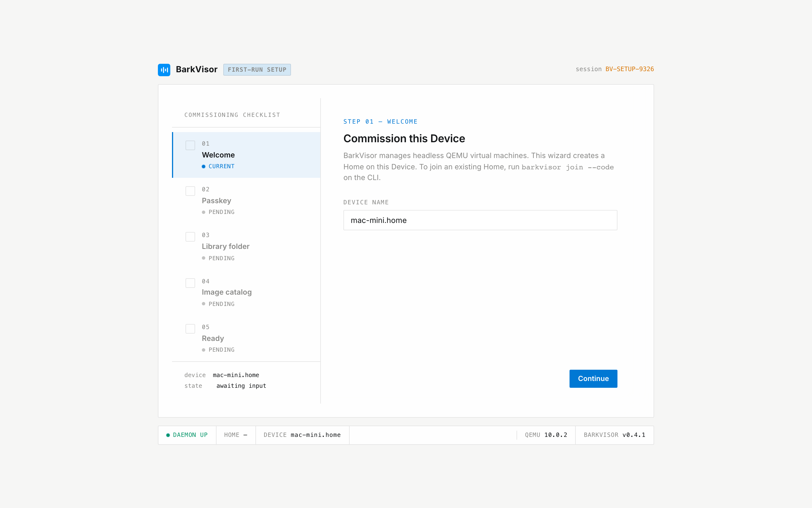812x508 pixels.
Task: Click the FIRST-RUN SETUP badge
Action: [x=257, y=69]
